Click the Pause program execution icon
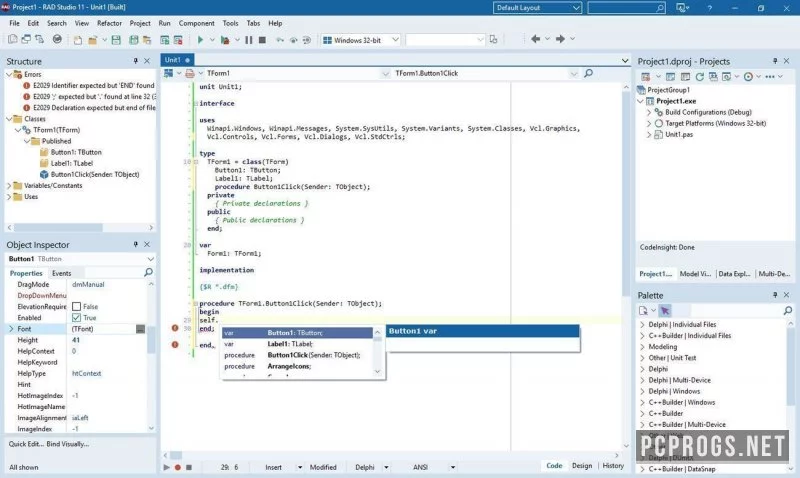Image resolution: width=800 pixels, height=478 pixels. pos(248,40)
